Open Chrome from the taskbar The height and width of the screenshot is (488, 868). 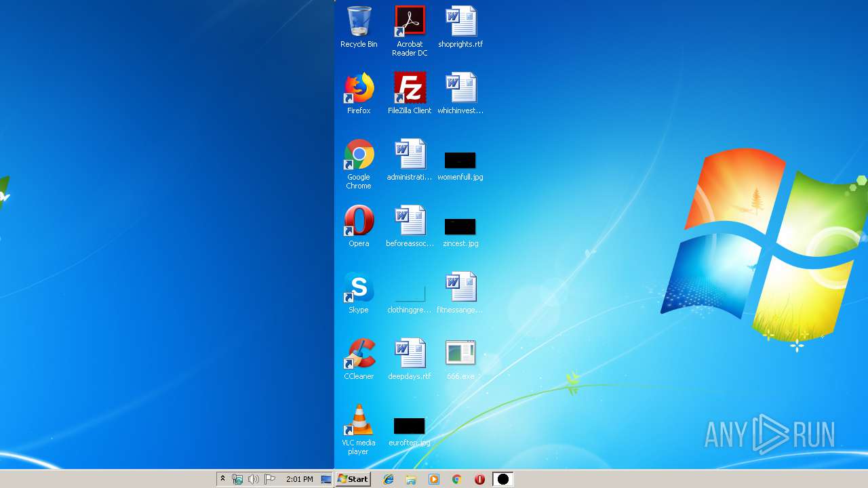point(457,479)
